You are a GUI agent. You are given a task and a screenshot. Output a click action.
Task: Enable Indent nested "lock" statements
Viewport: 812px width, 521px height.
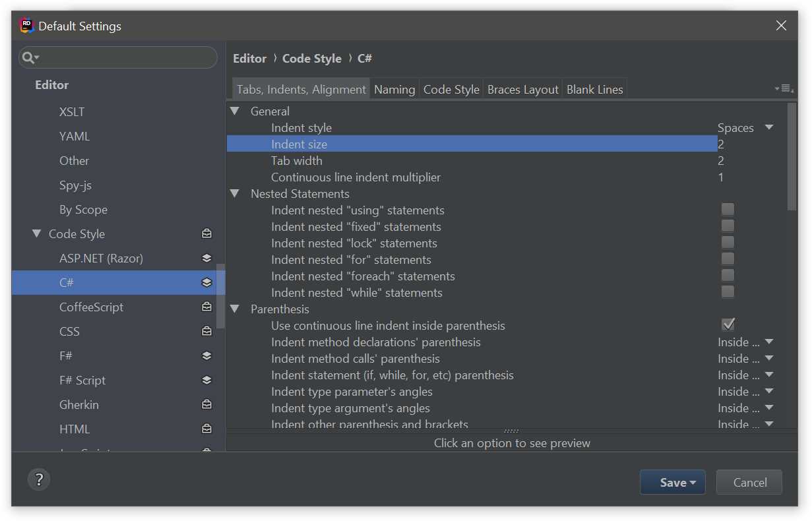point(728,243)
